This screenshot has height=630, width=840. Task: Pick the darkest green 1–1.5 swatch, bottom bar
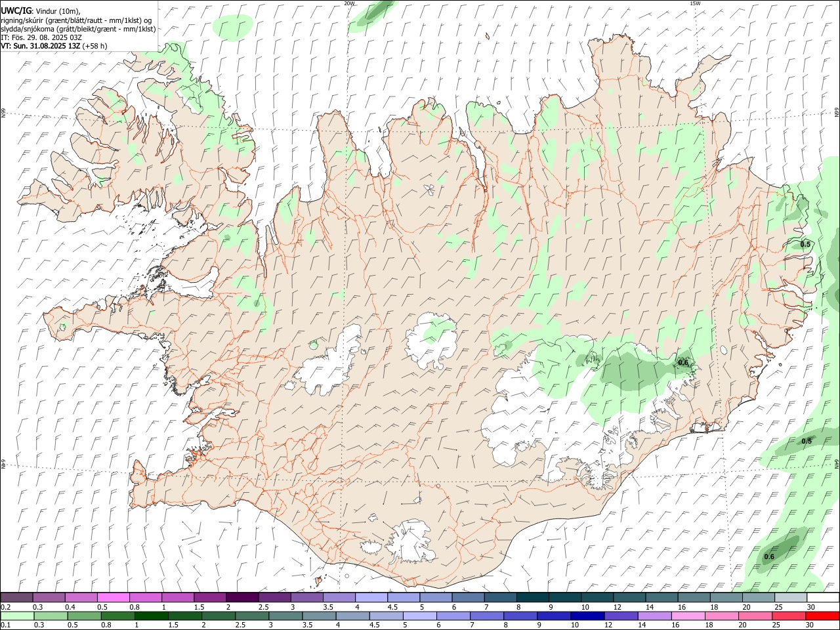151,616
